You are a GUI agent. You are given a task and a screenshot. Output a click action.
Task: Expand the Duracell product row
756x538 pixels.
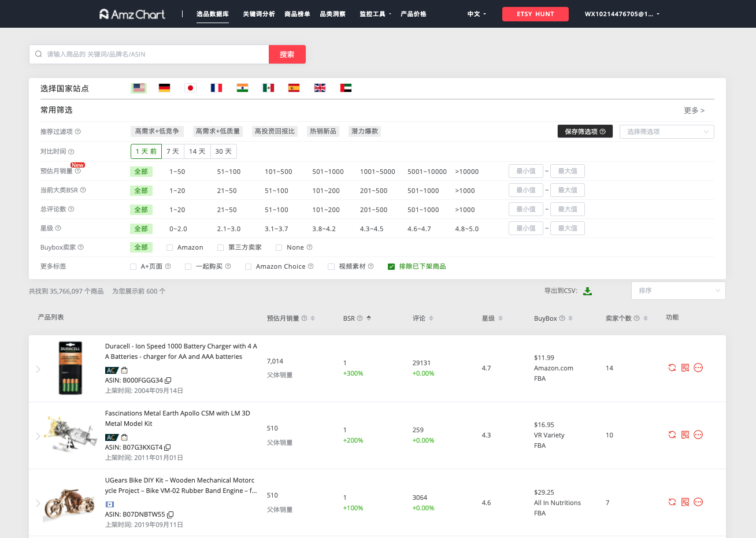click(38, 369)
